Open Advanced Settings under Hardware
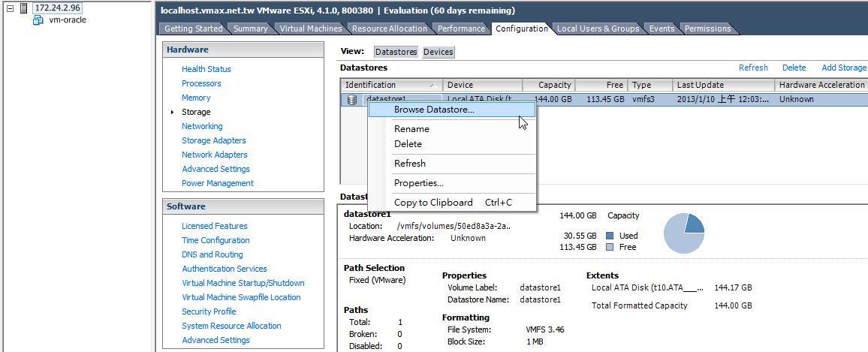The height and width of the screenshot is (352, 868). 216,170
